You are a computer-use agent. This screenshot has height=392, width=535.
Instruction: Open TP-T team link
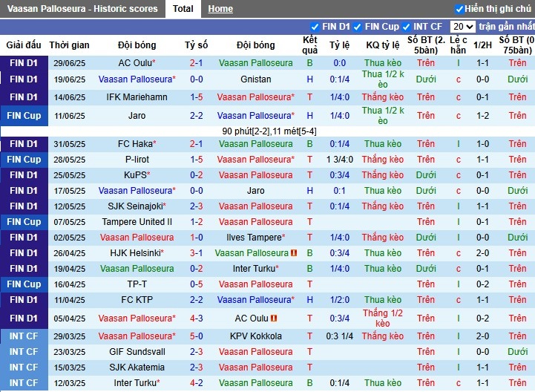click(137, 284)
